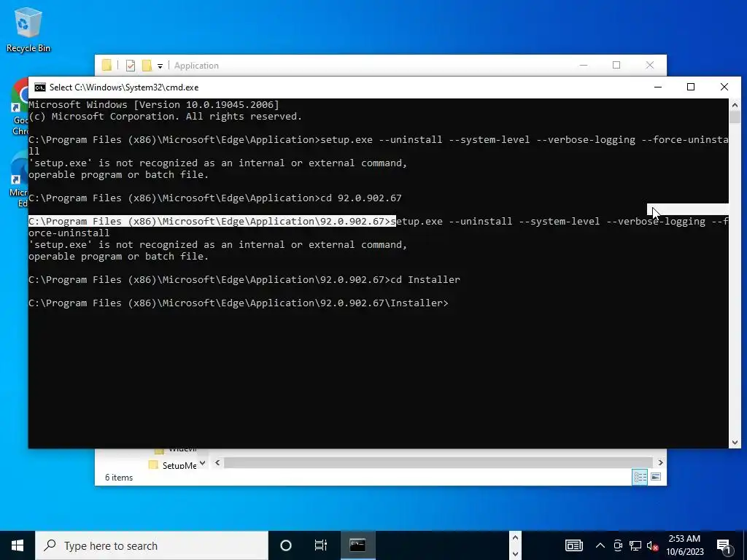The width and height of the screenshot is (747, 560).
Task: Click the taskbar toolbar scroll-up chevron
Action: coord(515,537)
